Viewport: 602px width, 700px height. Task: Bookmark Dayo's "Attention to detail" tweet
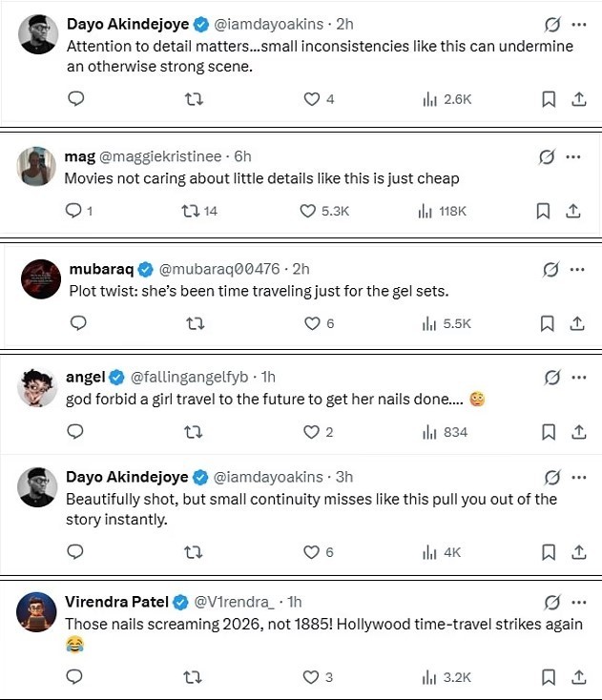(548, 98)
